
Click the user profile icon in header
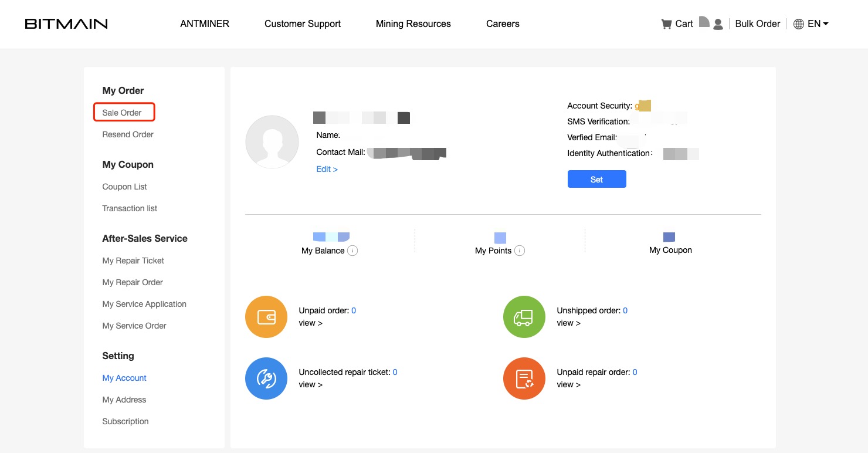coord(718,25)
